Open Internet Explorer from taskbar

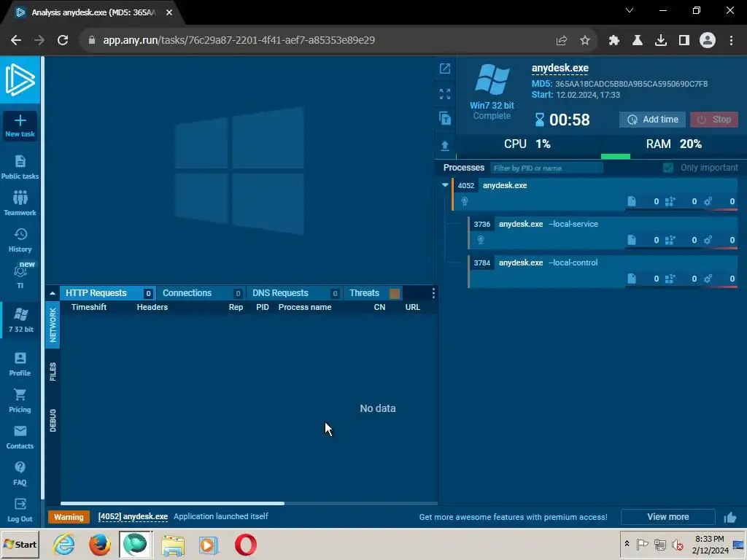64,544
